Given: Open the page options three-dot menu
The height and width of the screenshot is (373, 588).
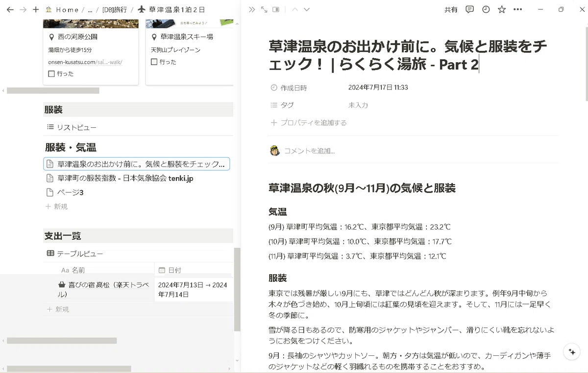Looking at the screenshot, I should click(x=517, y=9).
